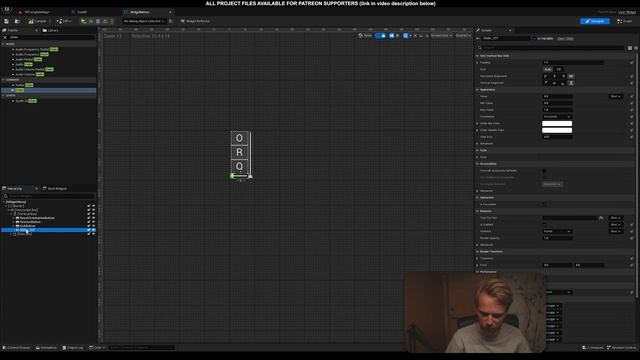640x360 pixels.
Task: Open the Diff dropdown in toolbar
Action: click(x=64, y=21)
